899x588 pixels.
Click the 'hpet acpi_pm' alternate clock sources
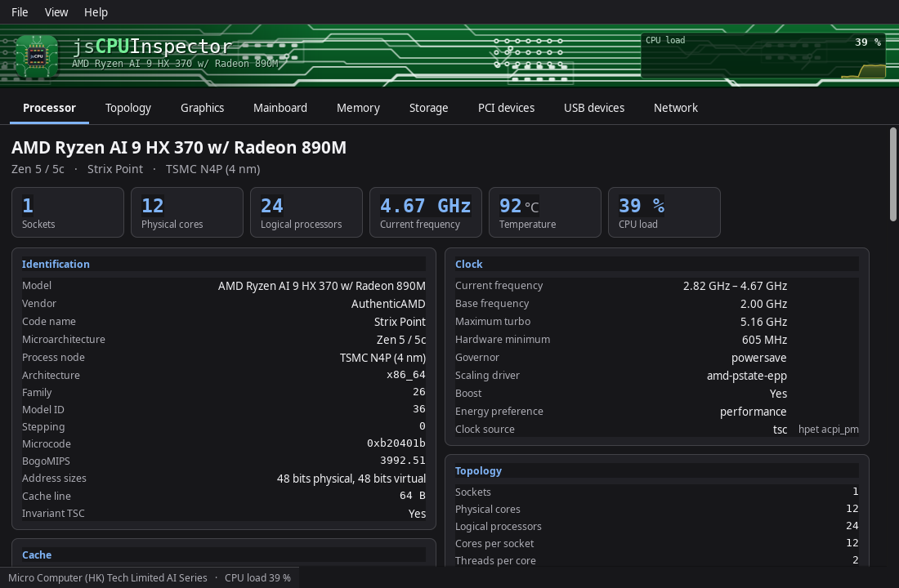pyautogui.click(x=829, y=430)
